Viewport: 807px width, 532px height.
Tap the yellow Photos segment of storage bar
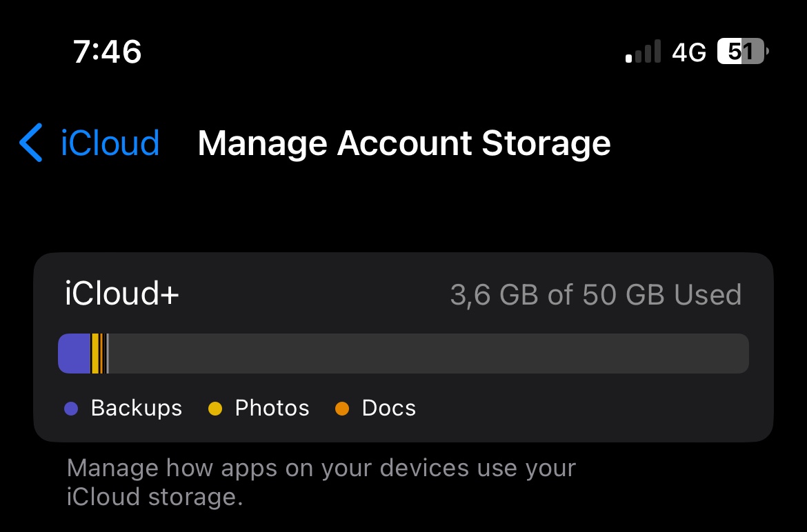pos(94,354)
